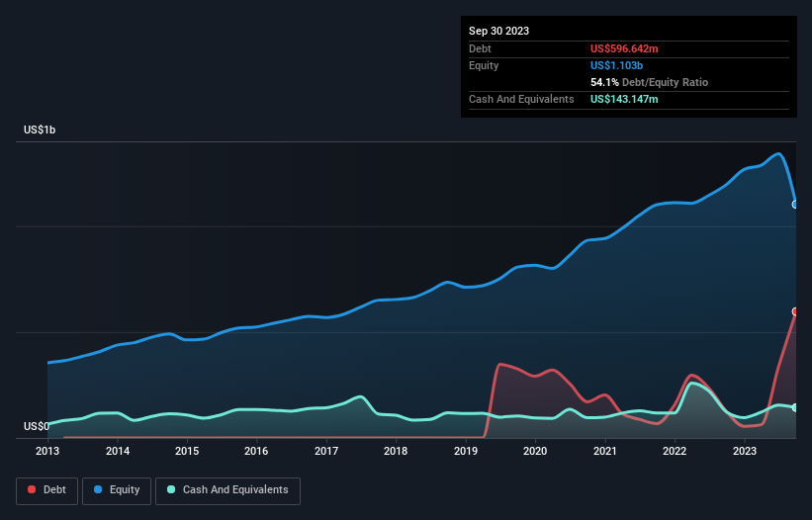Click the Sep 30 2023 tooltip date
The height and width of the screenshot is (520, 812).
[x=498, y=31]
